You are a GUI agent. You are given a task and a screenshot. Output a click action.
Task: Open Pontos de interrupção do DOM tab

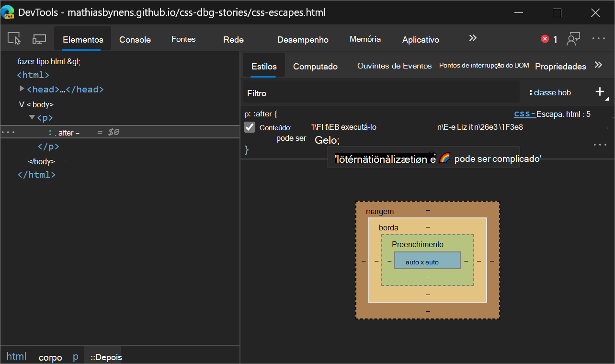484,66
